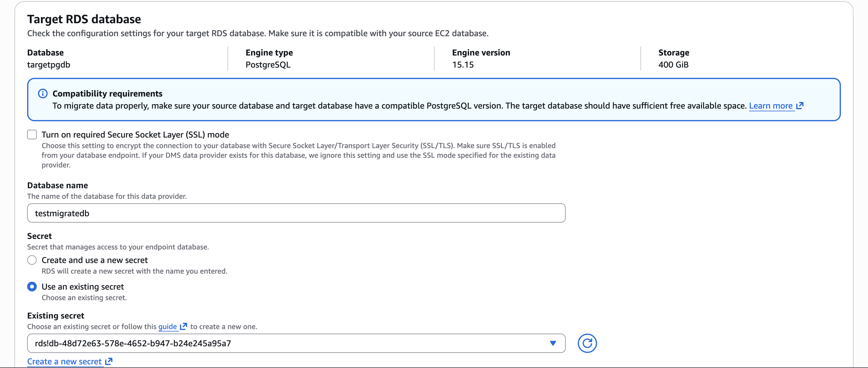Click external link icon beside Create a new secret

108,361
